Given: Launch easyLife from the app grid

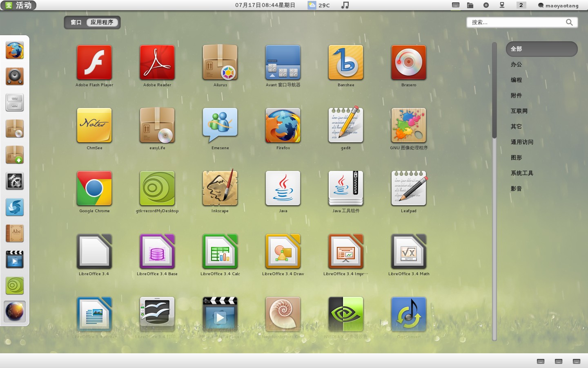Looking at the screenshot, I should tap(157, 126).
